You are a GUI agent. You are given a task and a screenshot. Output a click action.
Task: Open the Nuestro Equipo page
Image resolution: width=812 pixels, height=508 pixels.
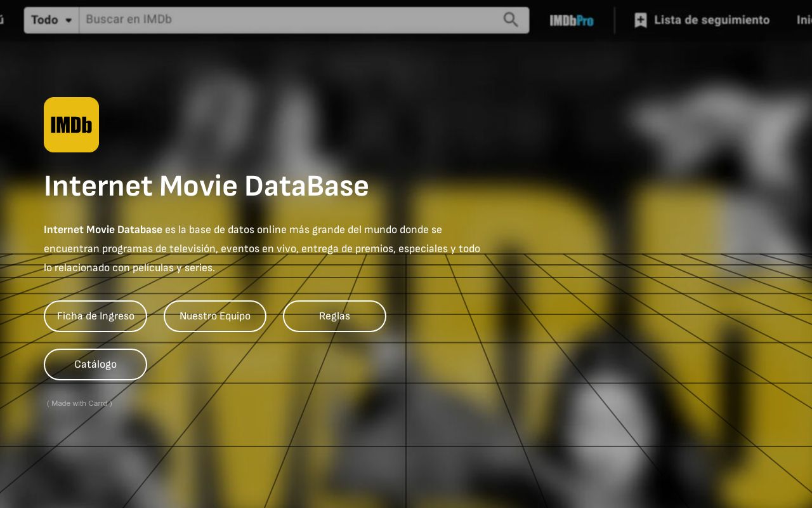click(x=215, y=316)
